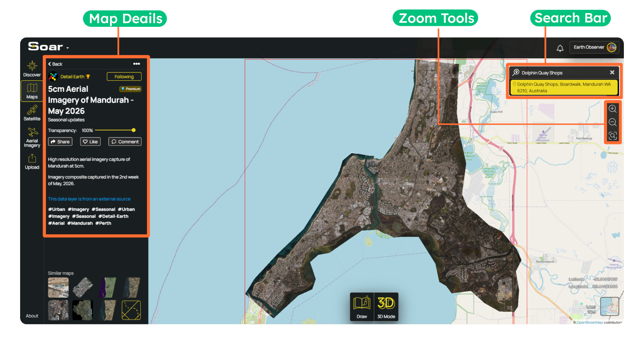Click the Soar logo
Viewport: 644px width, 362px height.
point(46,46)
